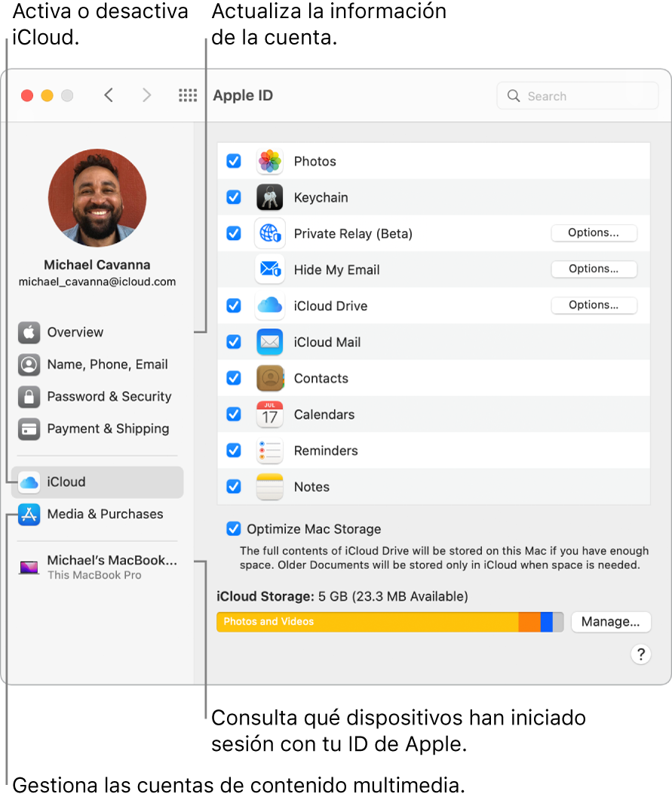Click the Hide My Email envelope icon
The height and width of the screenshot is (797, 672).
(x=270, y=269)
